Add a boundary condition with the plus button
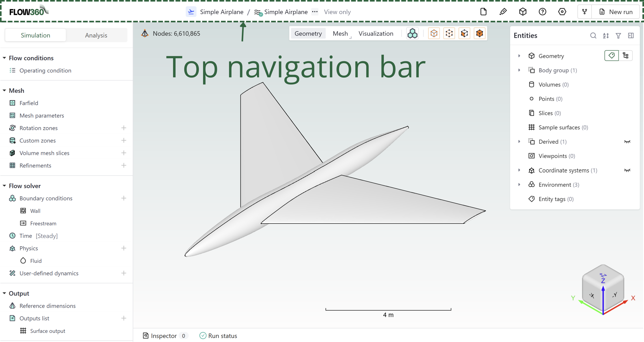The image size is (644, 342). coord(124,198)
